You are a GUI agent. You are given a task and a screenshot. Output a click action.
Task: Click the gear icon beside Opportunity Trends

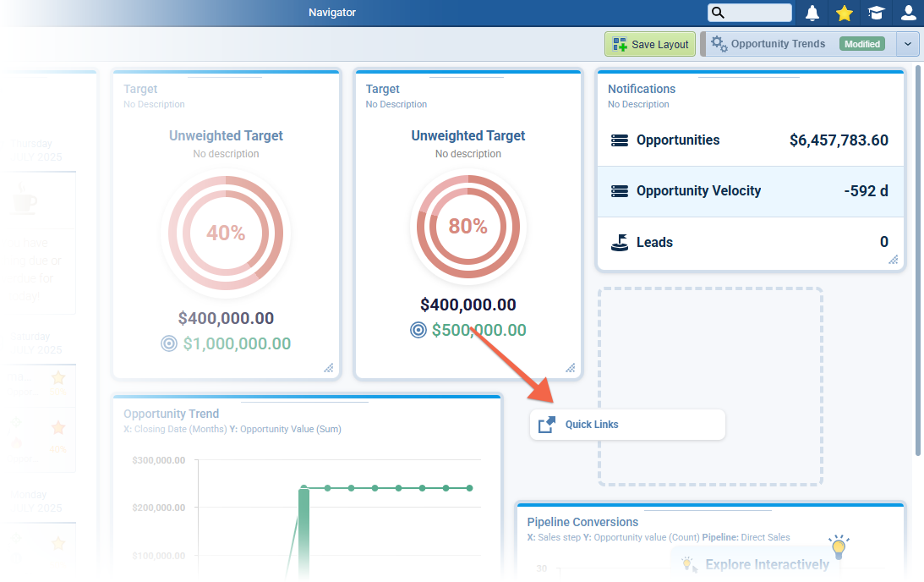719,44
